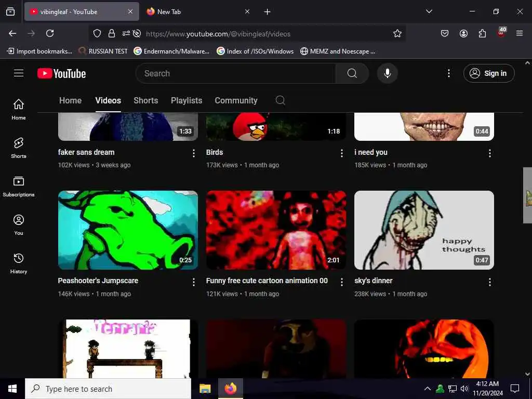Open the Extensions puzzle icon
532x399 pixels.
(482, 33)
